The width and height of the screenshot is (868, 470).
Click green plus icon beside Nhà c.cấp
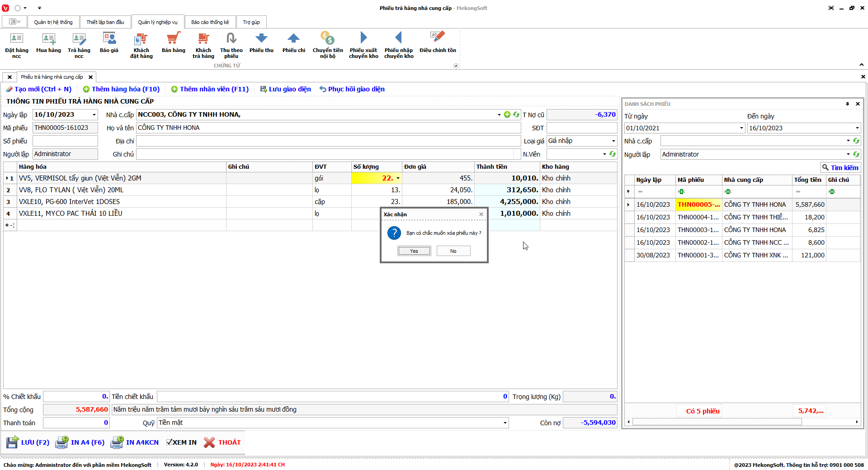click(x=507, y=115)
